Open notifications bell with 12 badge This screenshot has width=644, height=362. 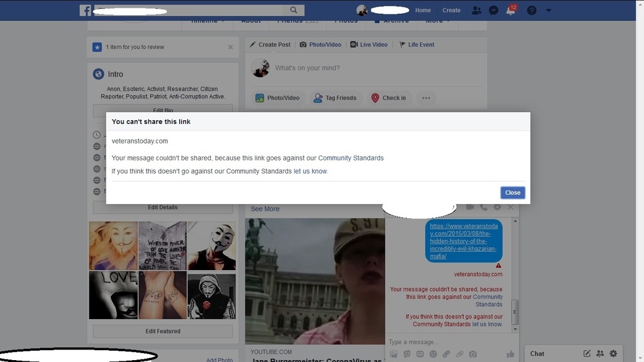(511, 11)
